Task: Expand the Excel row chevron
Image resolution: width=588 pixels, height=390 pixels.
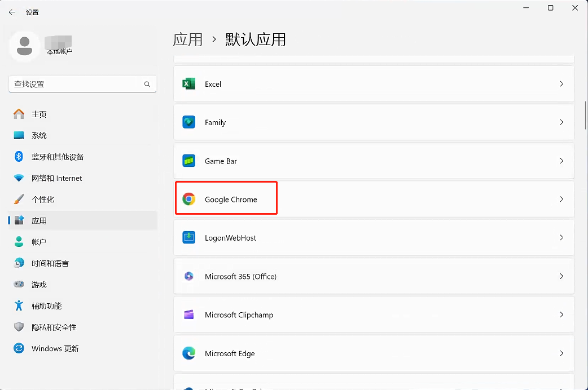Action: [x=561, y=84]
